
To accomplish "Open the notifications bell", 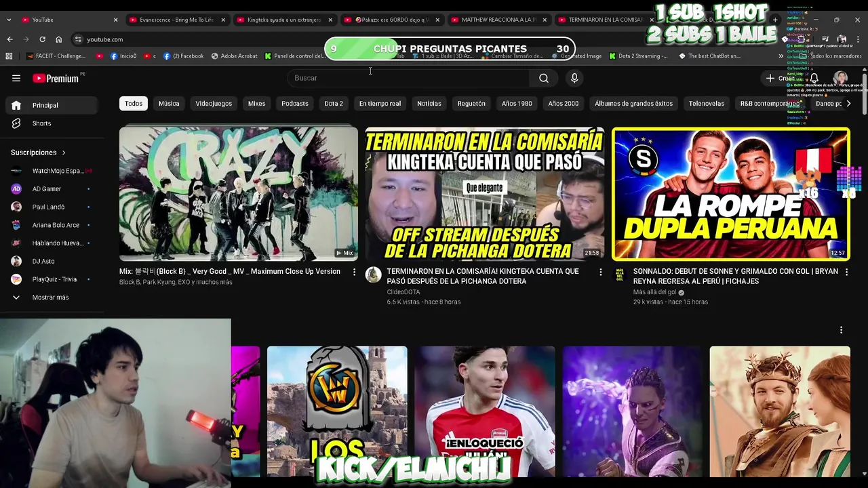I will [814, 78].
